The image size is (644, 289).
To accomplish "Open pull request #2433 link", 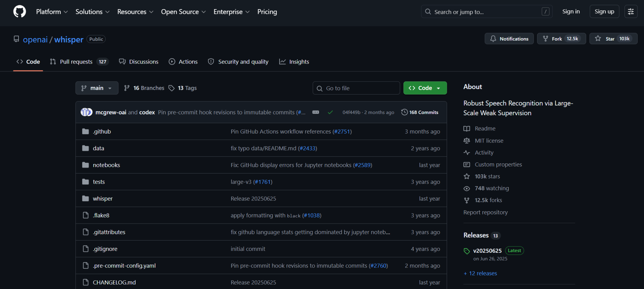I will click(x=308, y=148).
